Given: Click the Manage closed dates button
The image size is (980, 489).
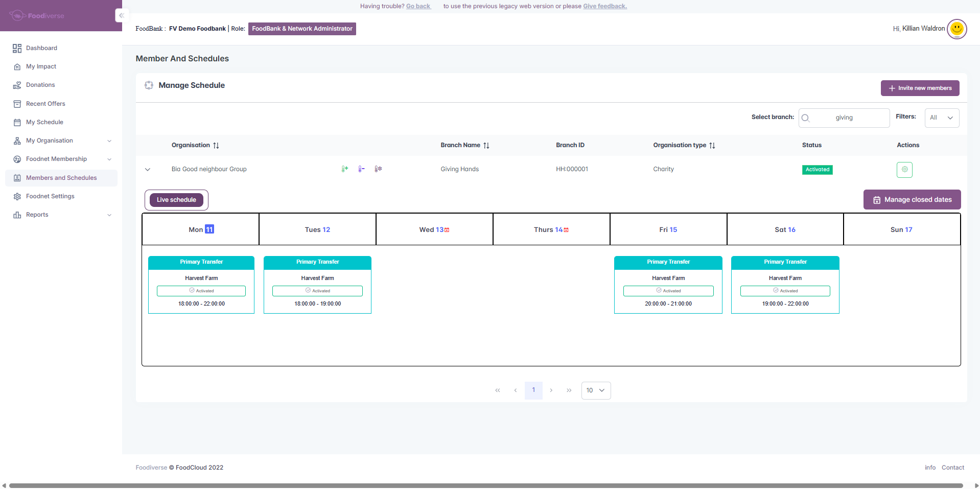Looking at the screenshot, I should 912,200.
